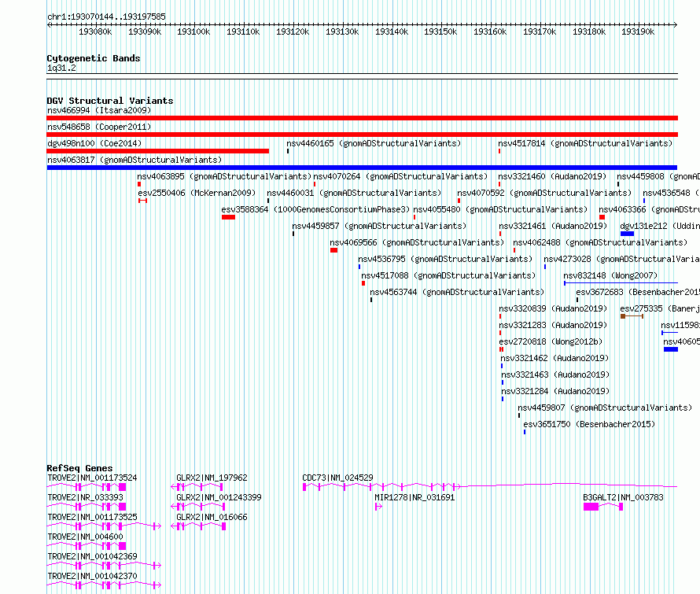Image resolution: width=700 pixels, height=594 pixels.
Task: Click the blue nsv40605 block at right edge
Action: tap(671, 349)
